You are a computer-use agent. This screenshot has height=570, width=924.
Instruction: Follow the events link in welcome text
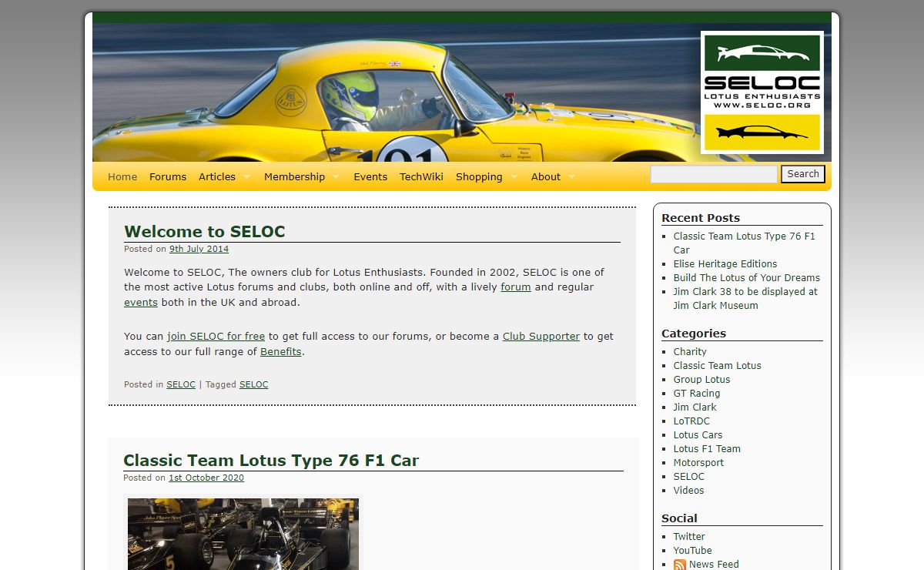141,302
